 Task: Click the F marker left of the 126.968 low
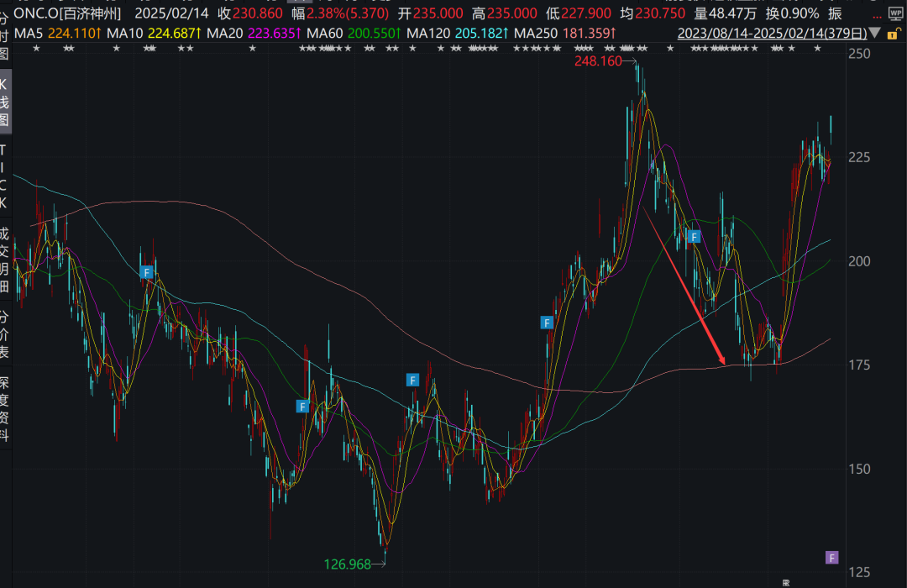302,407
